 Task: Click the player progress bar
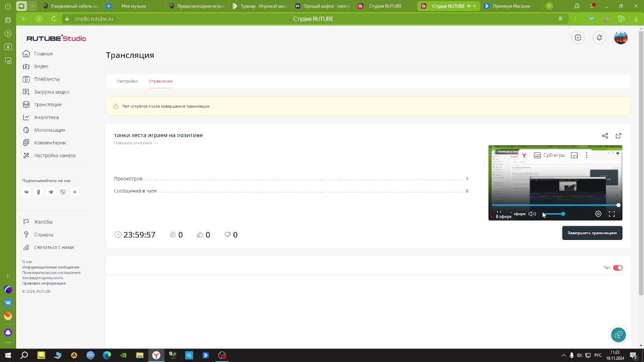click(555, 205)
